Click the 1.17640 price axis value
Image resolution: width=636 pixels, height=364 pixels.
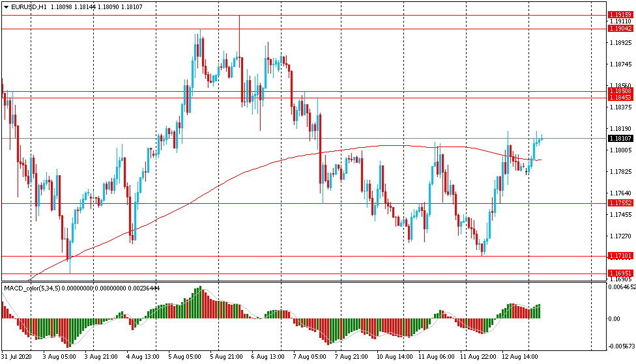pos(620,193)
